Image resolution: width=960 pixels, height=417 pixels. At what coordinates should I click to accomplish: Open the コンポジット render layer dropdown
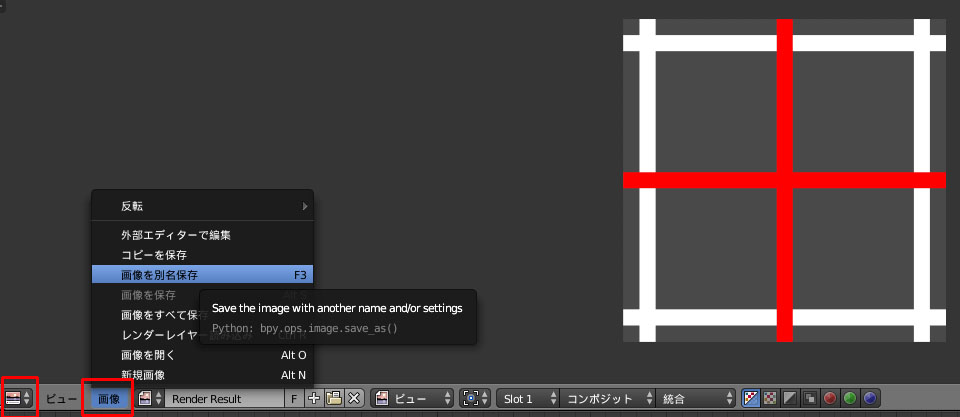click(607, 399)
